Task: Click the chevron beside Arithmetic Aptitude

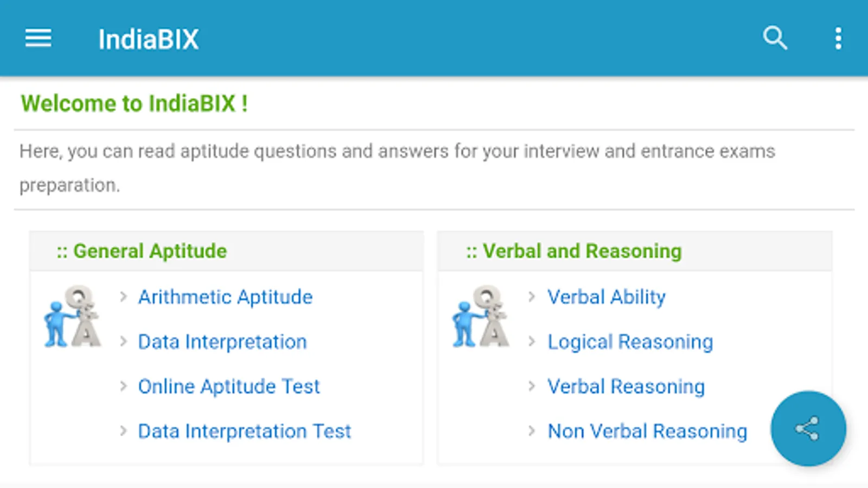Action: pos(124,297)
